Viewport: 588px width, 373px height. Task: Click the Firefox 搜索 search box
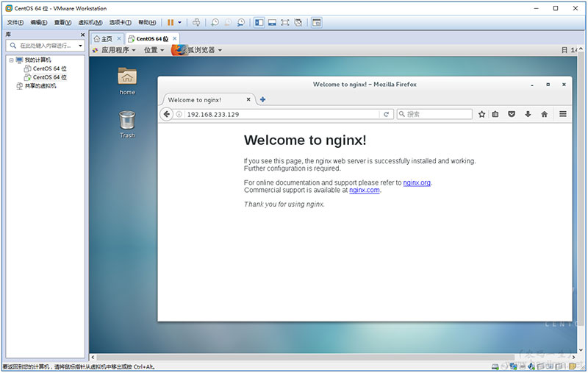point(434,114)
